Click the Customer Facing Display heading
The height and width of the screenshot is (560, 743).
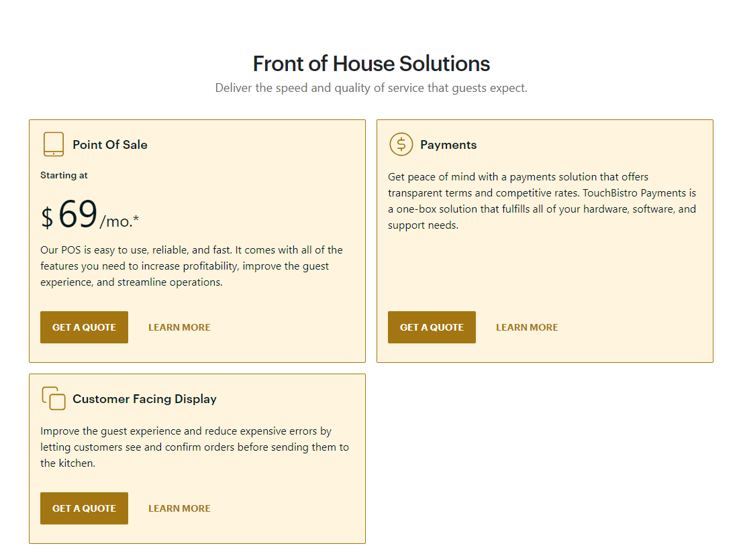point(144,398)
